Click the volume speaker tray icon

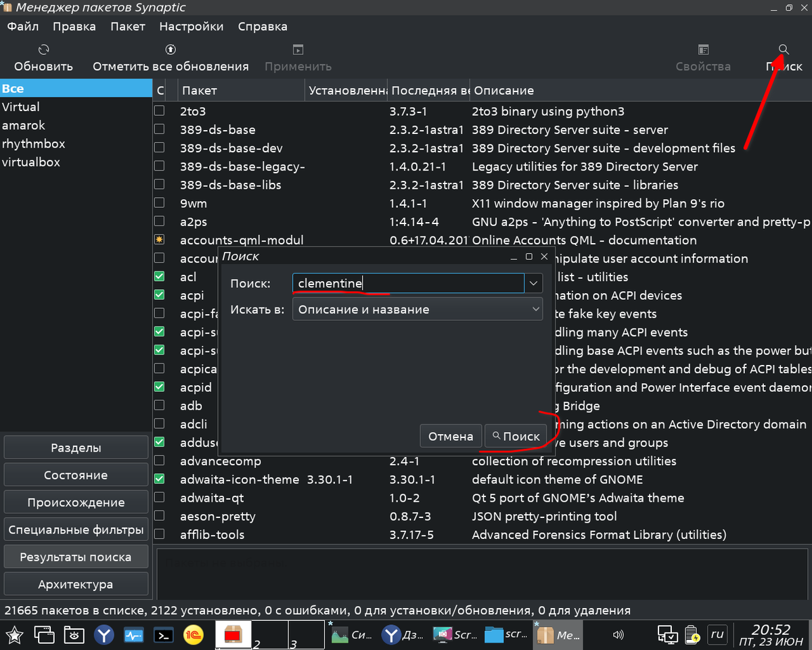coord(618,635)
